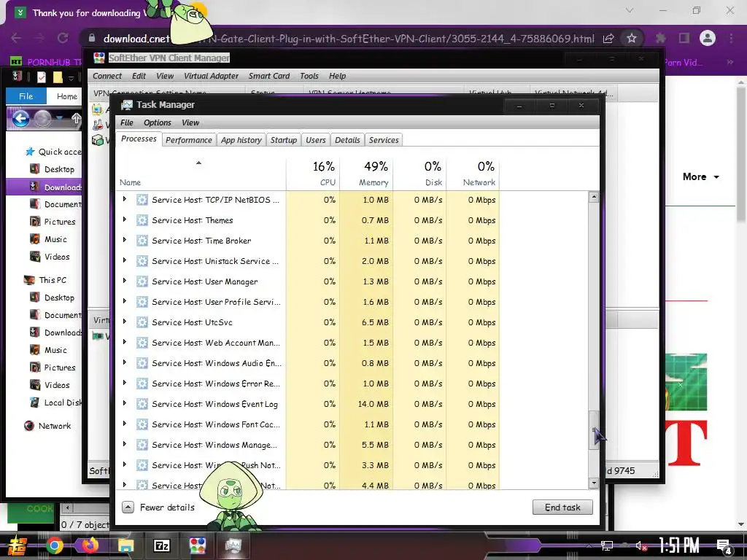Click gear icon of Service Host: User Profile Service
The height and width of the screenshot is (560, 747).
coord(142,302)
